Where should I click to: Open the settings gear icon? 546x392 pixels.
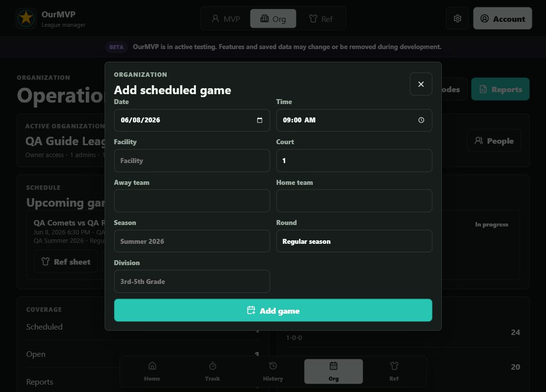pyautogui.click(x=457, y=18)
